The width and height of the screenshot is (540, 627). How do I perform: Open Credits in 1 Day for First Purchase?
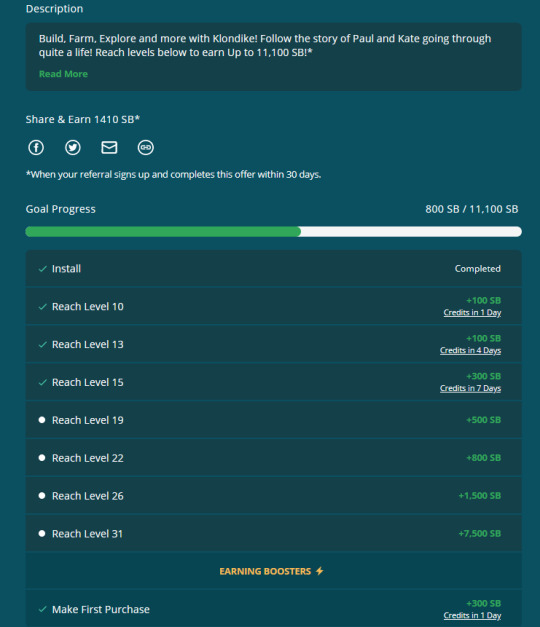[472, 615]
